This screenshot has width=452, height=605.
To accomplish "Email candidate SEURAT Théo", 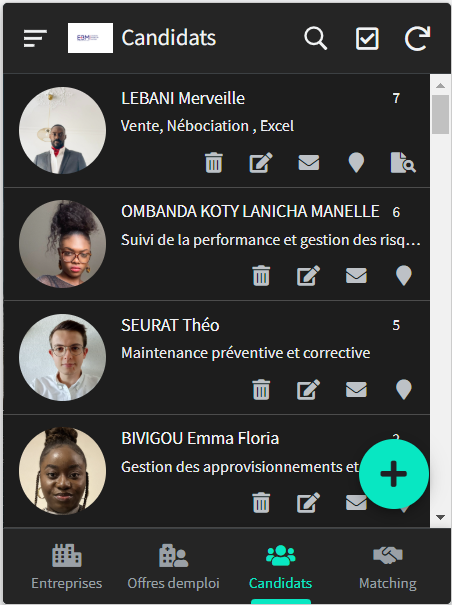I will [x=356, y=389].
